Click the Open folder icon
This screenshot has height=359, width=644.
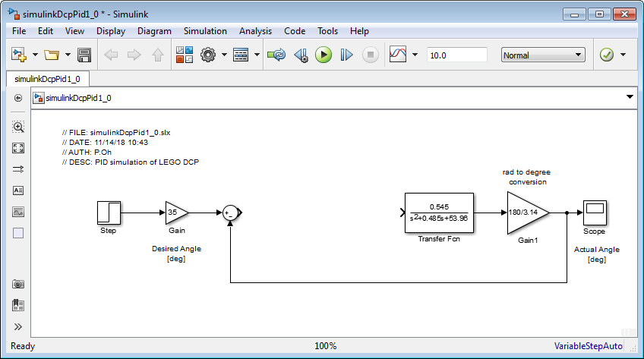click(x=52, y=55)
